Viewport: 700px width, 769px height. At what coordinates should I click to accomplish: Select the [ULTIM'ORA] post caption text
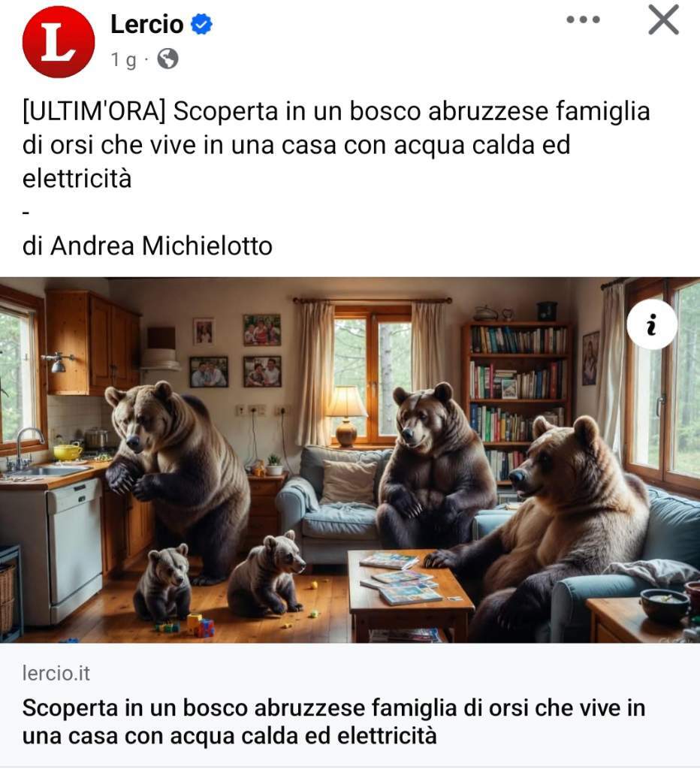(336, 144)
